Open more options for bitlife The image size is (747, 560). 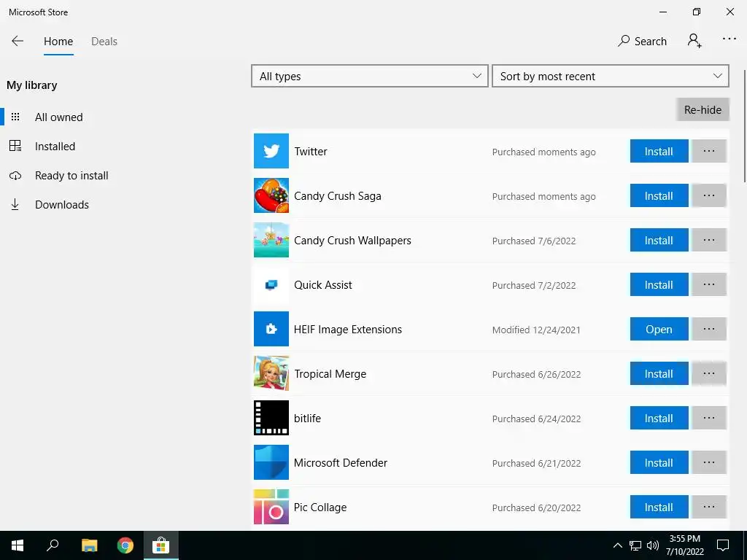pos(709,418)
